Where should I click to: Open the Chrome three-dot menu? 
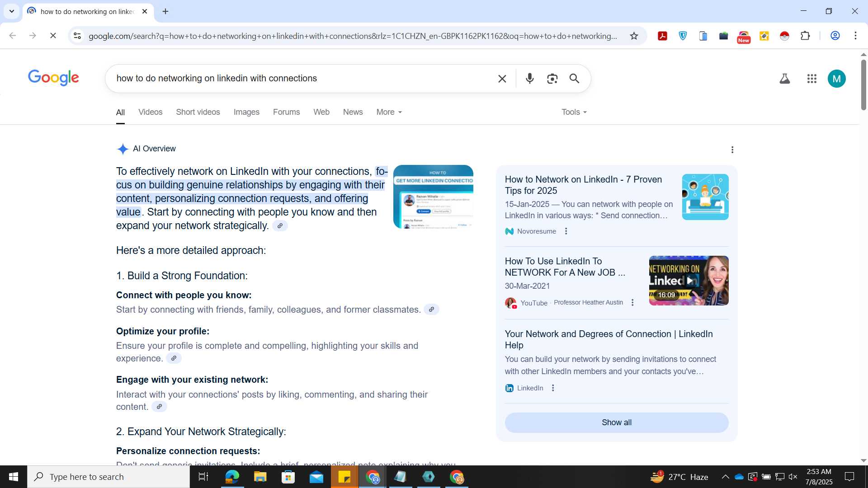pos(855,36)
